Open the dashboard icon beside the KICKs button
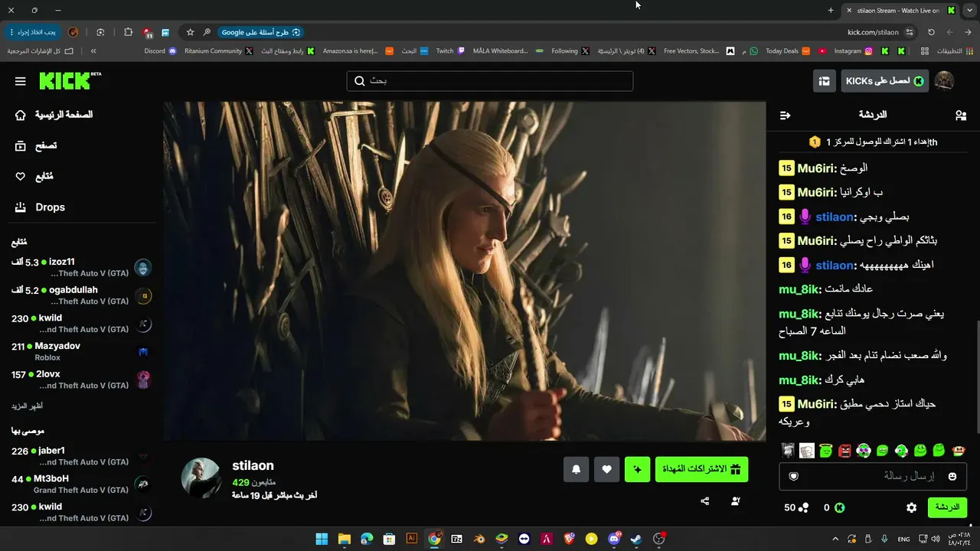The image size is (980, 551). (824, 81)
